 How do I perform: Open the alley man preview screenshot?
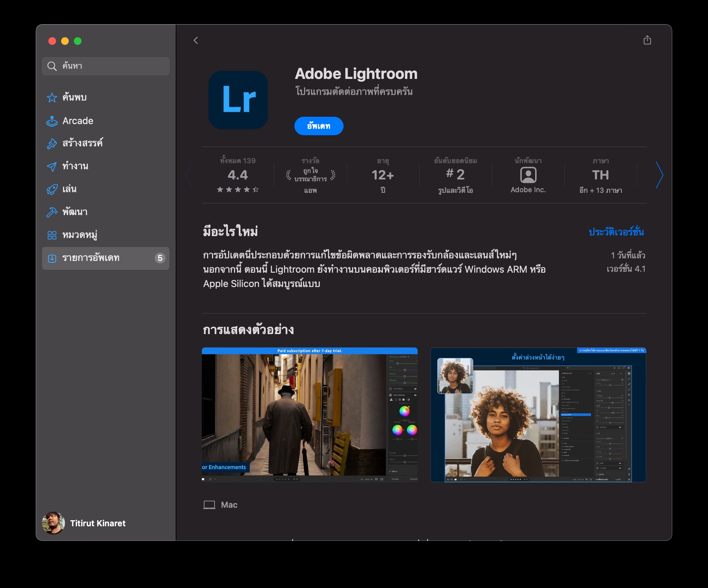[x=309, y=415]
